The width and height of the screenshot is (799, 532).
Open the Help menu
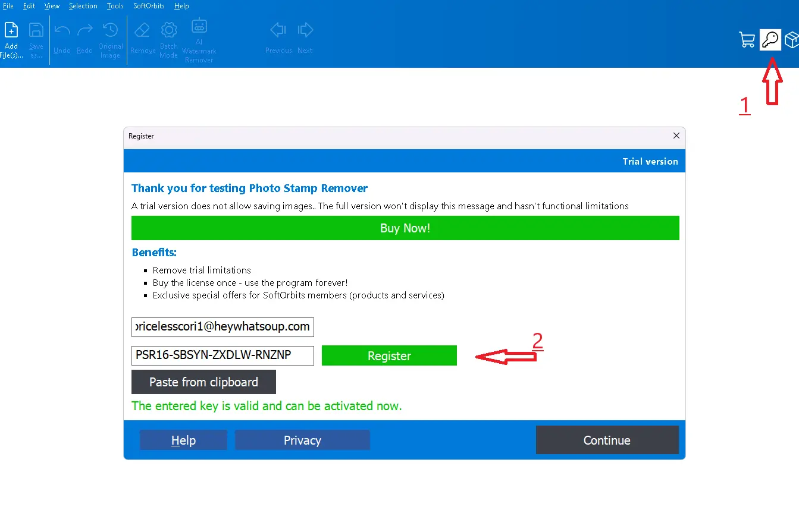pos(181,6)
